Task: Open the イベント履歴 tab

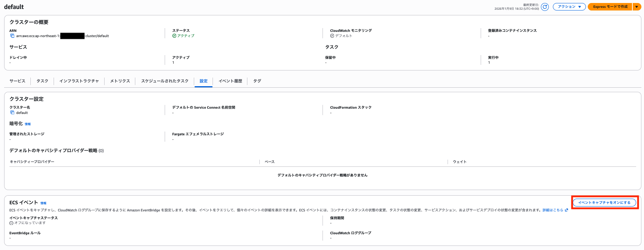Action: coord(230,81)
